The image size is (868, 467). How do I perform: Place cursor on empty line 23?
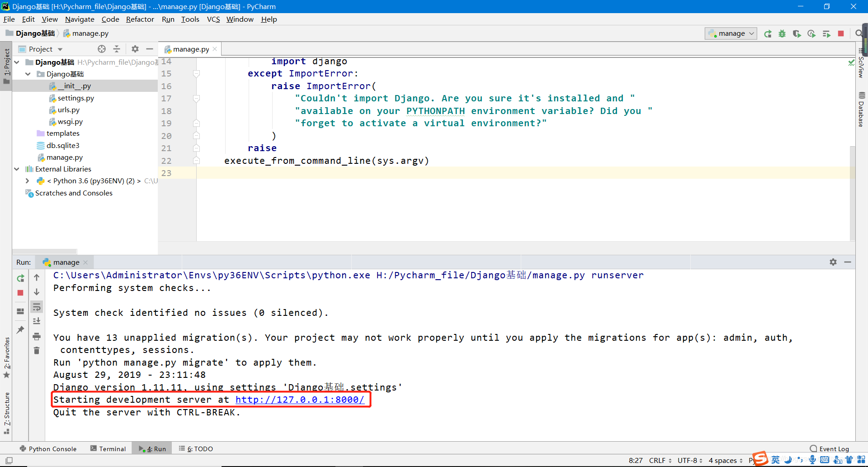(523, 173)
